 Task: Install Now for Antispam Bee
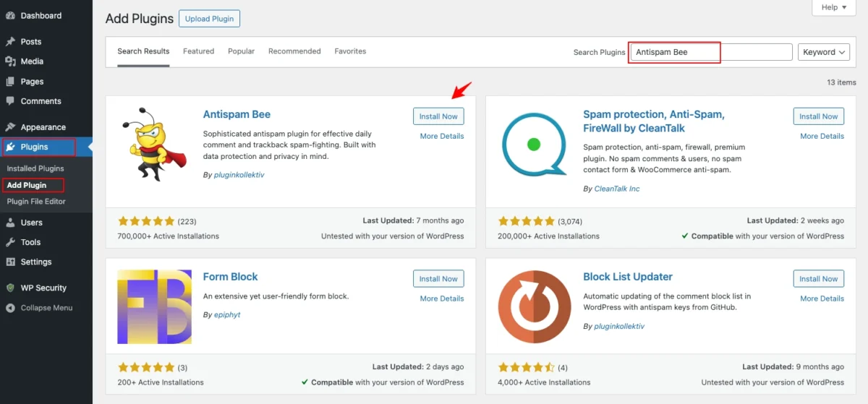pos(438,116)
